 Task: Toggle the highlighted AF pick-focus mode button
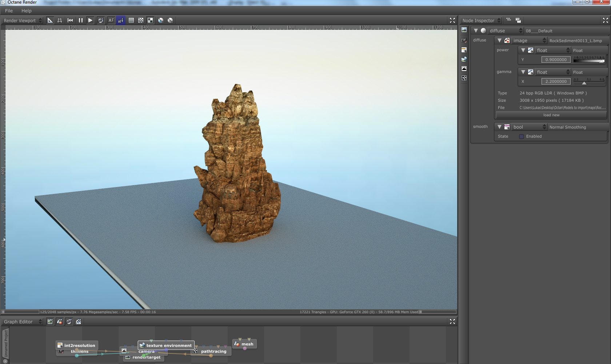pyautogui.click(x=121, y=20)
